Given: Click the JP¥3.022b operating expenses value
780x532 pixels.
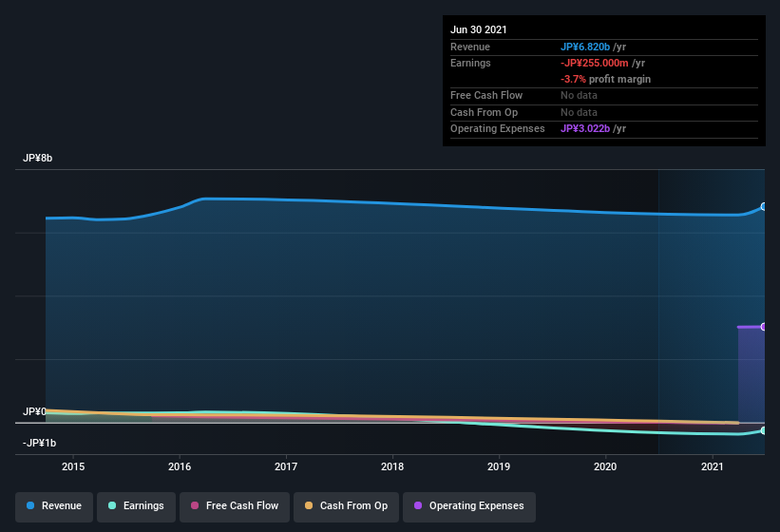Looking at the screenshot, I should click(x=585, y=128).
